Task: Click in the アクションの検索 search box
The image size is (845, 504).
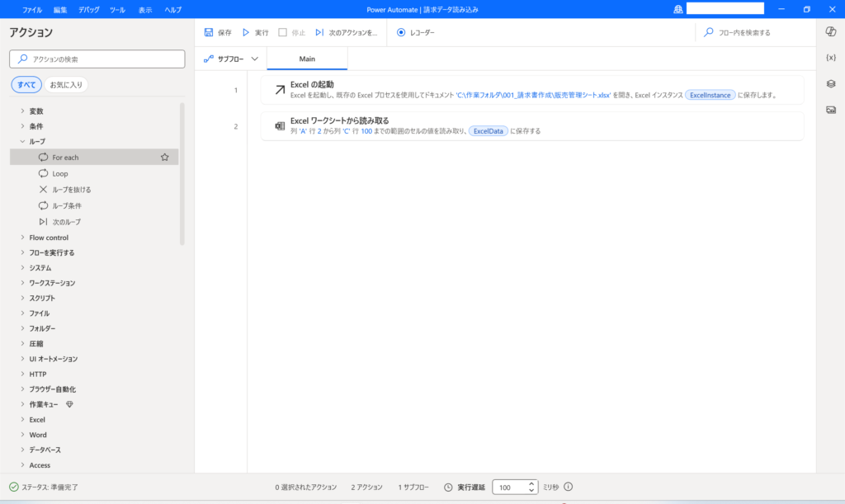Action: [97, 59]
